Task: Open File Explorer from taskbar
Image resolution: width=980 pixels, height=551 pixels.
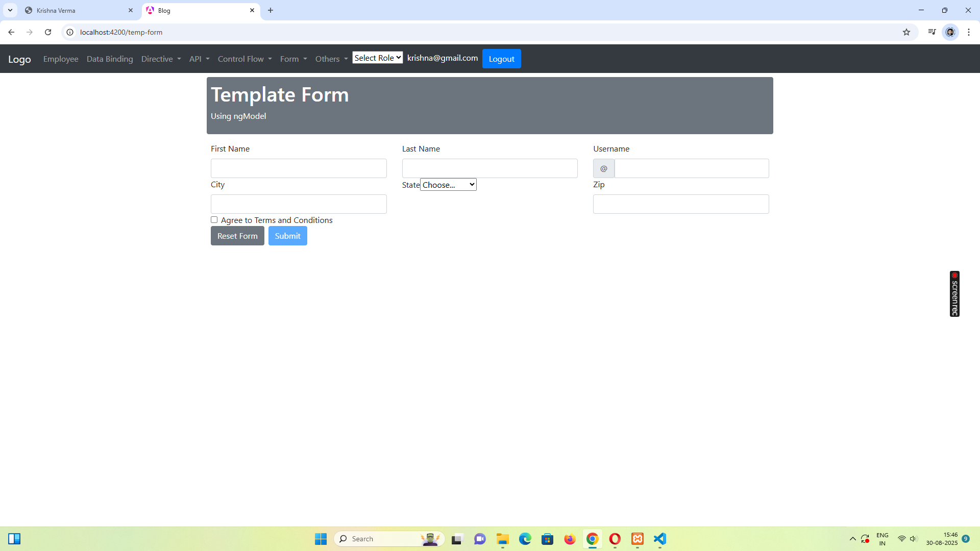Action: [x=503, y=539]
